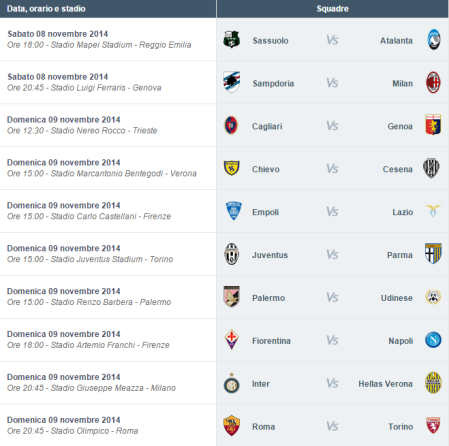This screenshot has width=449, height=446.
Task: Click the Roma wolf crest
Action: pos(232,425)
